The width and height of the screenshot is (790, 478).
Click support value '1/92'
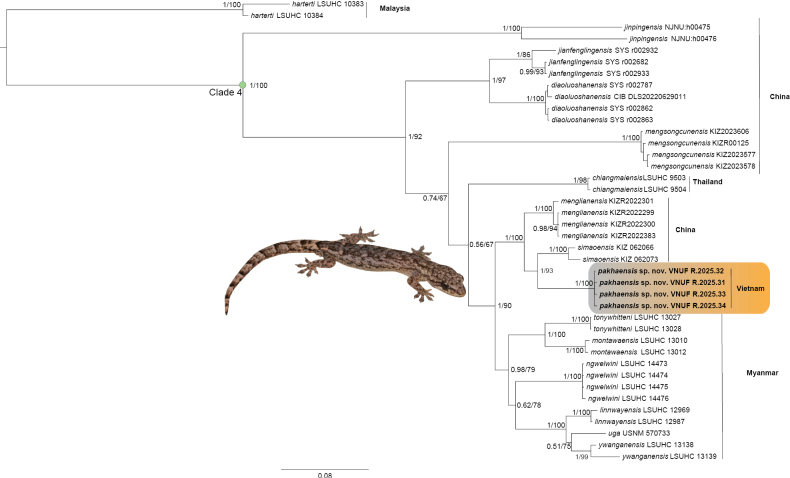point(415,136)
